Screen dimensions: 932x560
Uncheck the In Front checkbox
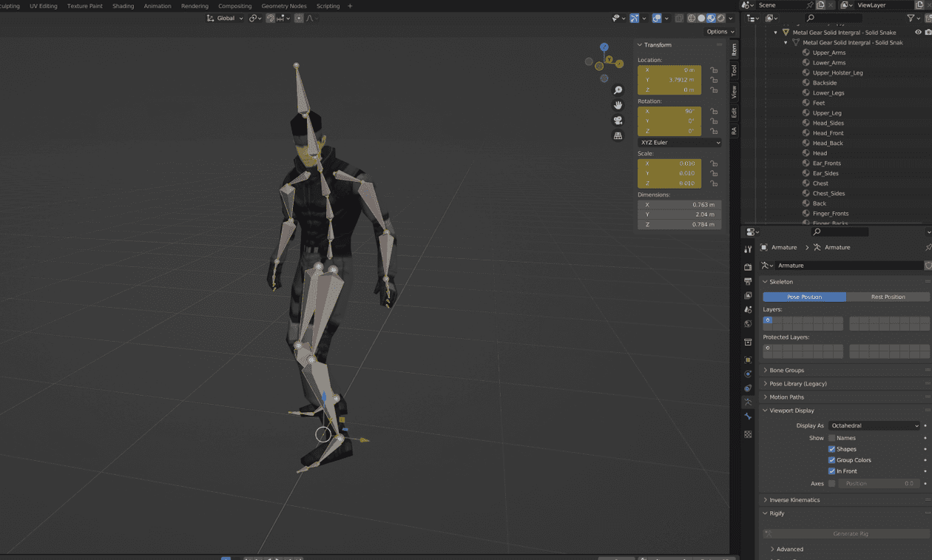(x=831, y=471)
